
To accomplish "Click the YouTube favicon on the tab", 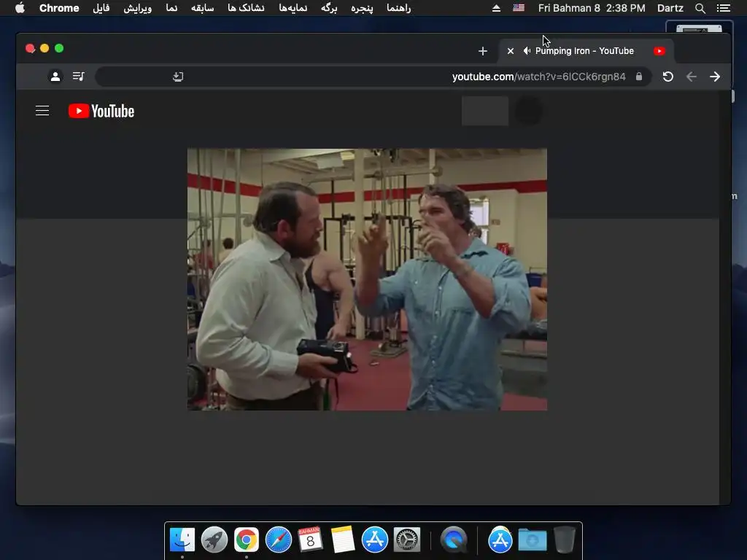I will (x=659, y=51).
